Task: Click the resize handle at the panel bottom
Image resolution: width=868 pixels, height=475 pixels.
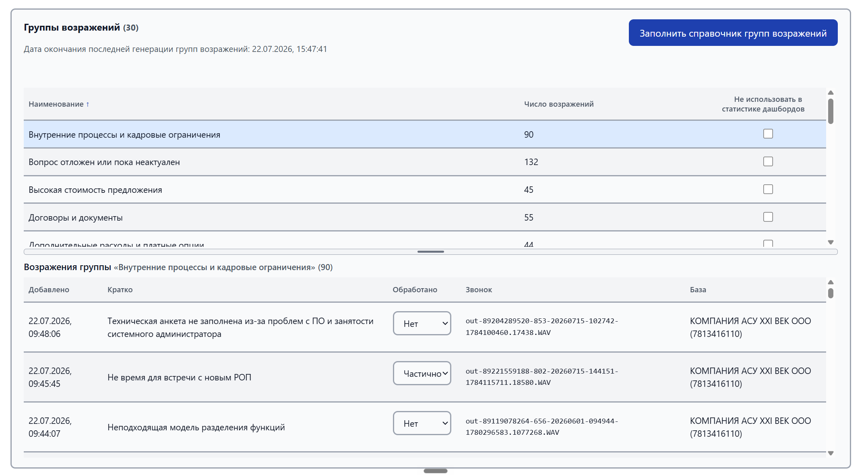Action: click(435, 471)
